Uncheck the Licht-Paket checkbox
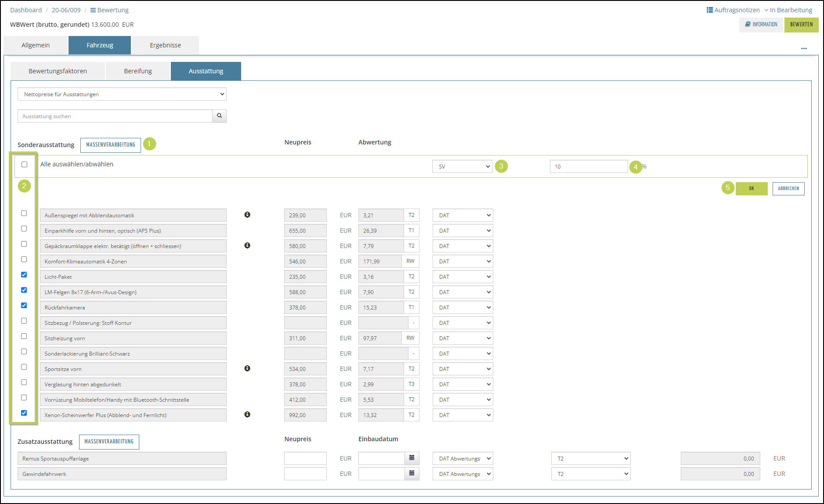The image size is (824, 504). coord(24,275)
